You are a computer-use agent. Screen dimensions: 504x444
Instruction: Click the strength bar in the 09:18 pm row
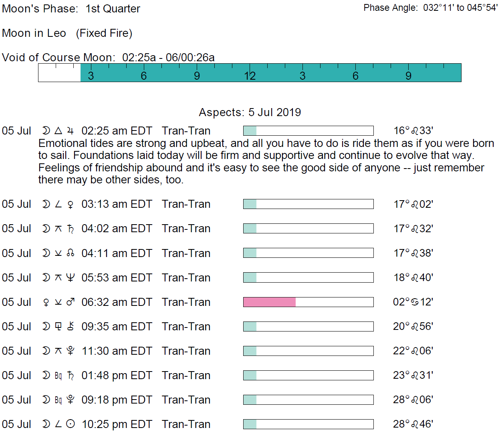coord(308,400)
